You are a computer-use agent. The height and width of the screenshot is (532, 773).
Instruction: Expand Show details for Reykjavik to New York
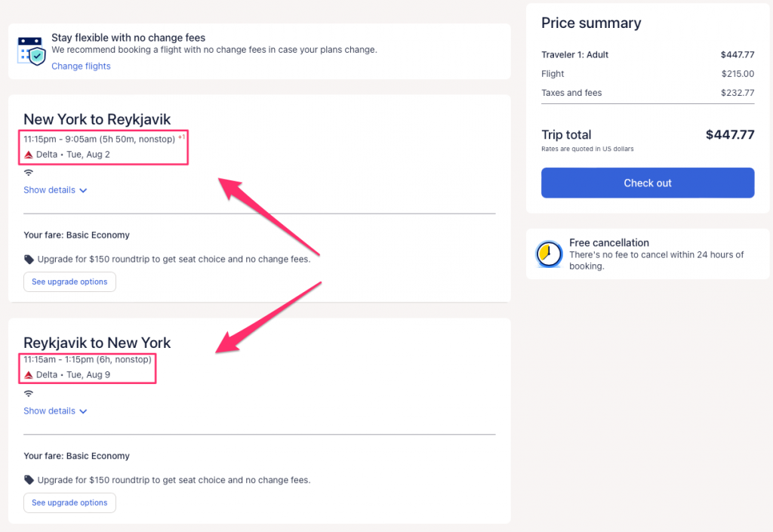[50, 411]
